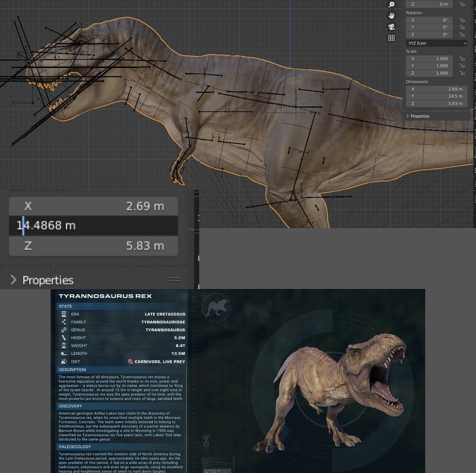The height and width of the screenshot is (473, 476).
Task: Click the Rotation: label
Action: (414, 13)
